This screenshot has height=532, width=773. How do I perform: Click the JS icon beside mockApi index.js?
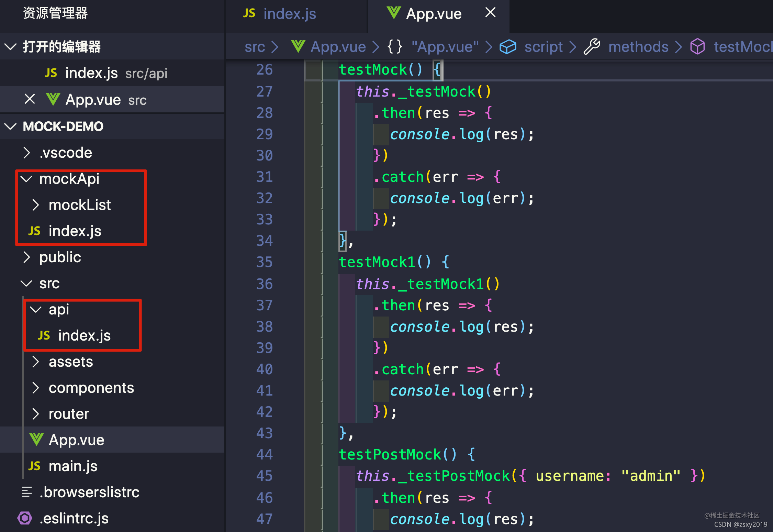34,231
